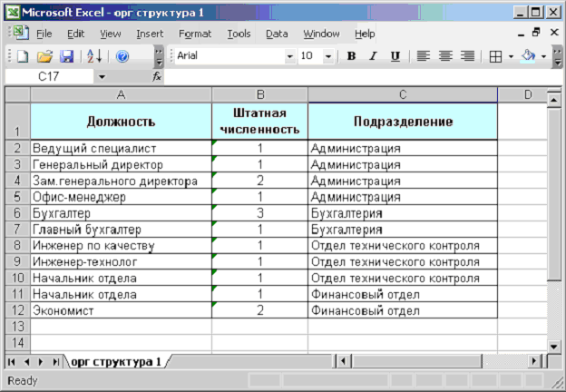Open the Window menu

pos(321,34)
